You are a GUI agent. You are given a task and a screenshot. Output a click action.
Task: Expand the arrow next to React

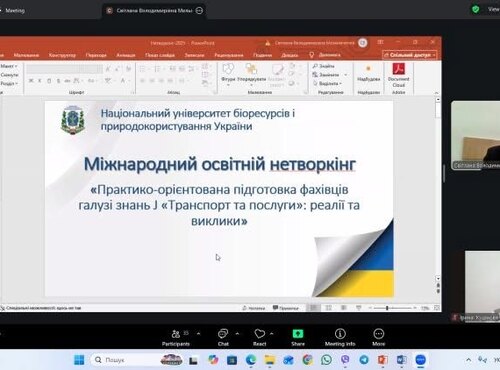[x=272, y=333]
